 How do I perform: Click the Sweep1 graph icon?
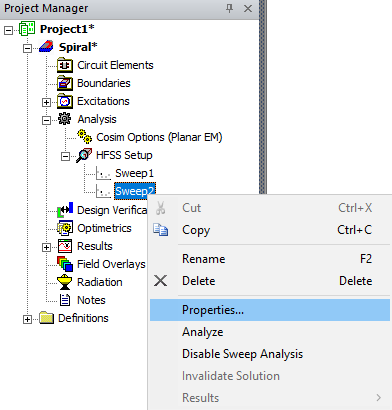pyautogui.click(x=103, y=173)
